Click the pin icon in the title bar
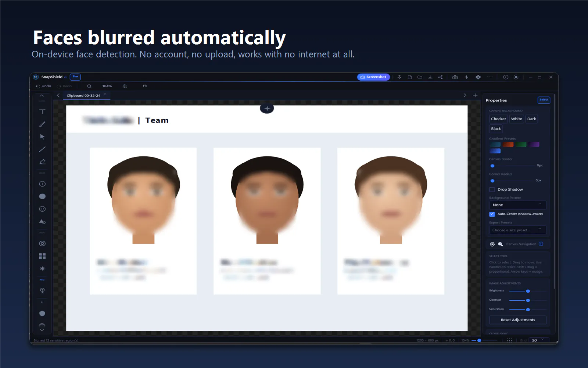 (399, 77)
